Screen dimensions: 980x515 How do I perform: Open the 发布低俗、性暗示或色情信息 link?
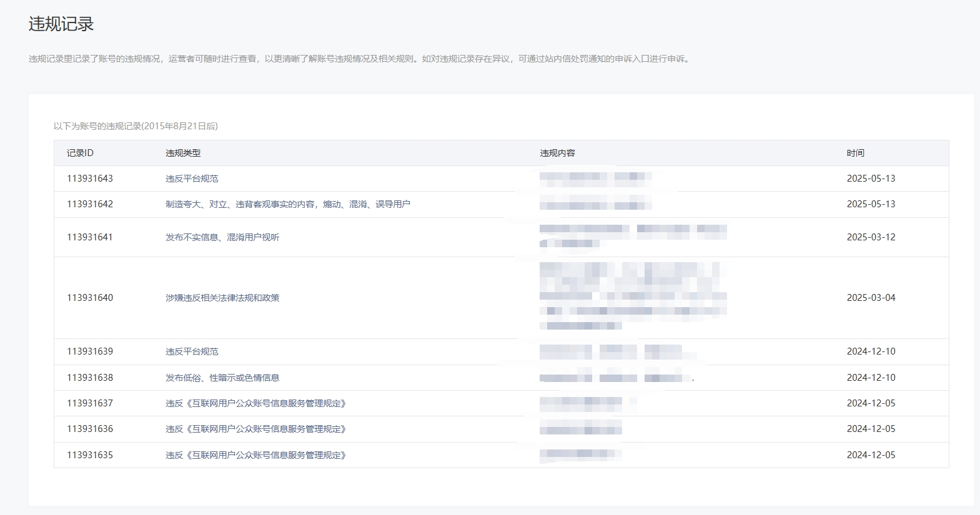222,378
